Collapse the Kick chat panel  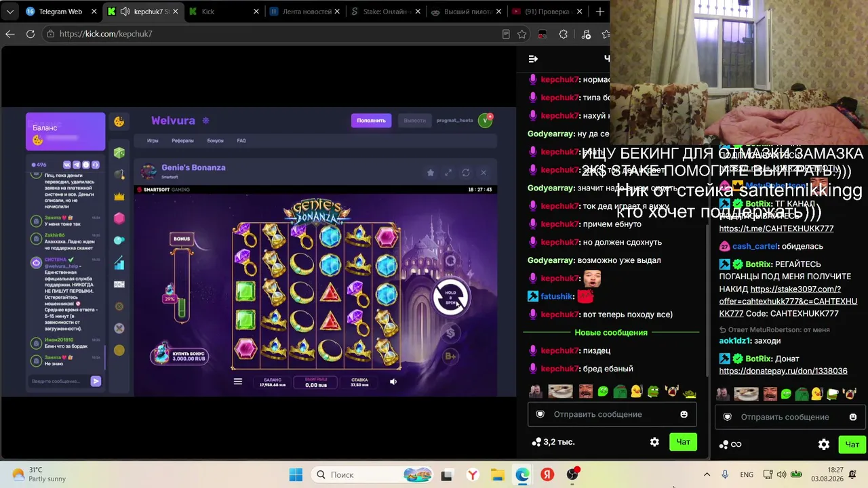[533, 59]
